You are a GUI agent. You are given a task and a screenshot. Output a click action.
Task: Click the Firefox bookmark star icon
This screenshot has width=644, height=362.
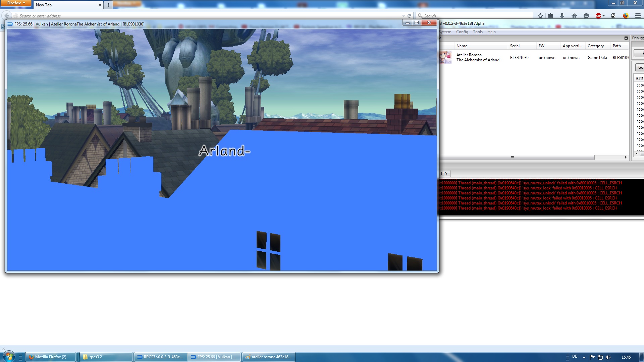[x=540, y=16]
